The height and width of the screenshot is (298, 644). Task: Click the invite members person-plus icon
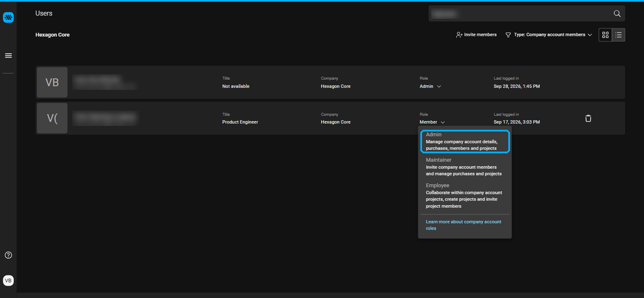[x=459, y=35]
